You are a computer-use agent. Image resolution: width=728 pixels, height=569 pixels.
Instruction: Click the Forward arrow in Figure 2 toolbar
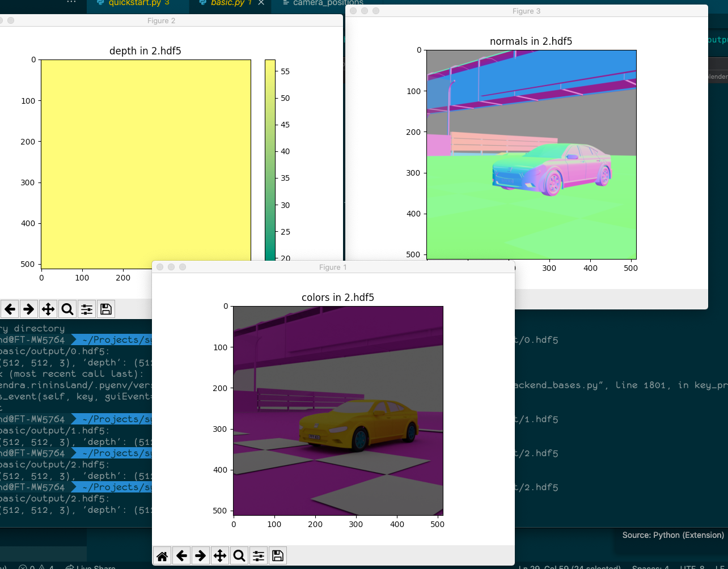[28, 309]
